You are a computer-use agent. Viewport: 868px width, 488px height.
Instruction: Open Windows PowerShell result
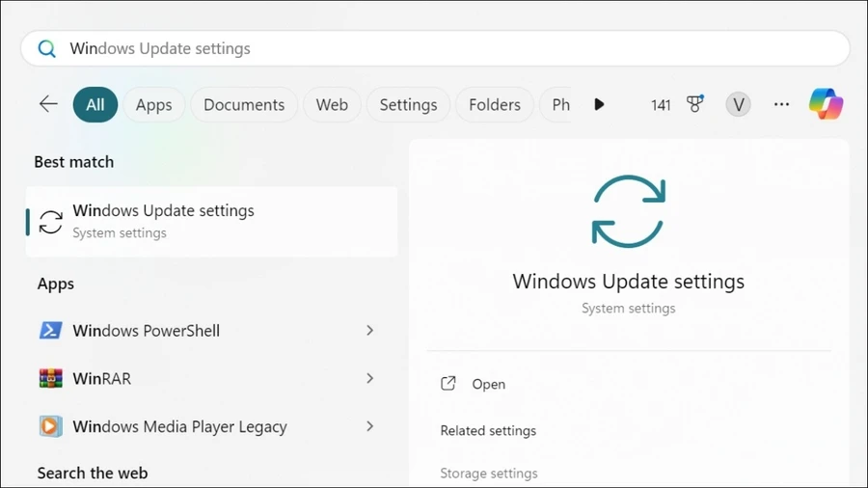click(x=211, y=330)
